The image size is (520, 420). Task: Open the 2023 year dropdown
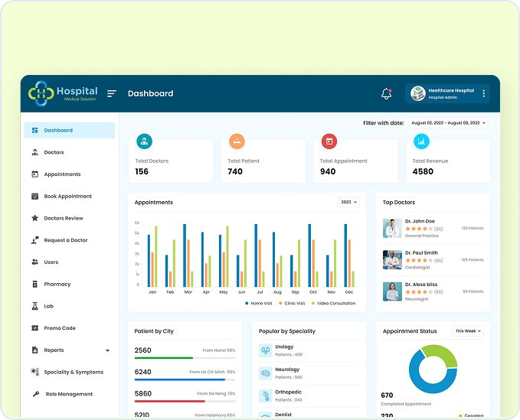point(348,203)
